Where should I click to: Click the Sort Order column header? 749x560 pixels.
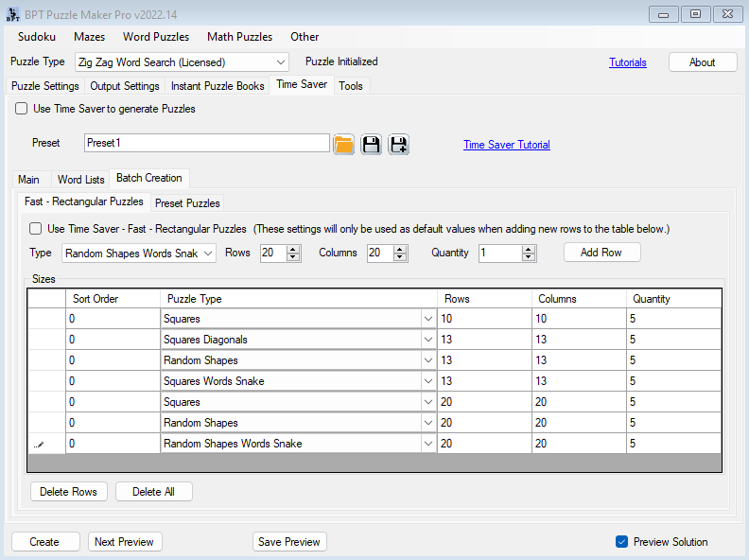coord(113,299)
